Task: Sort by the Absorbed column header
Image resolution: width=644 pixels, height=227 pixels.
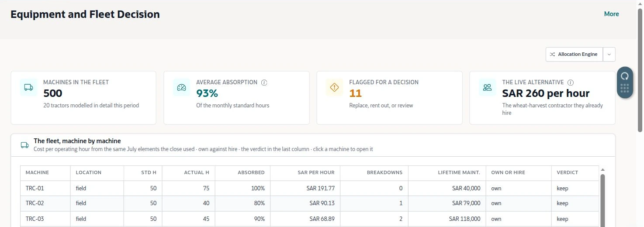Action: (242, 172)
